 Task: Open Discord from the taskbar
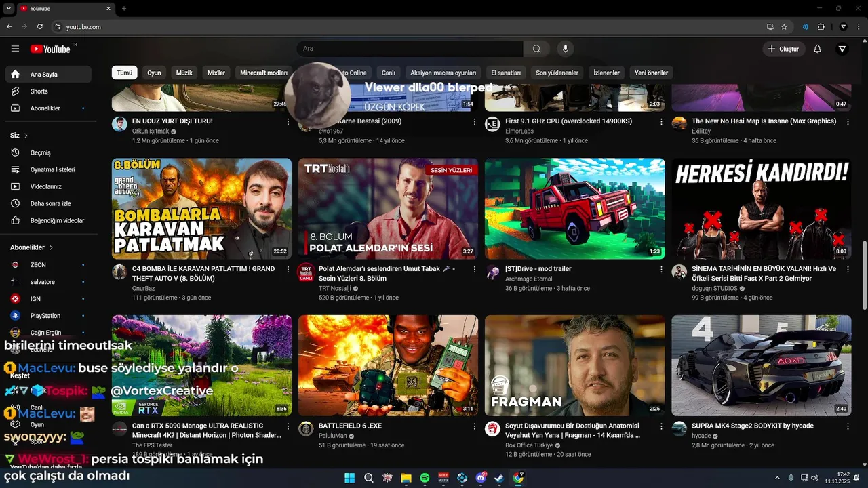click(482, 478)
